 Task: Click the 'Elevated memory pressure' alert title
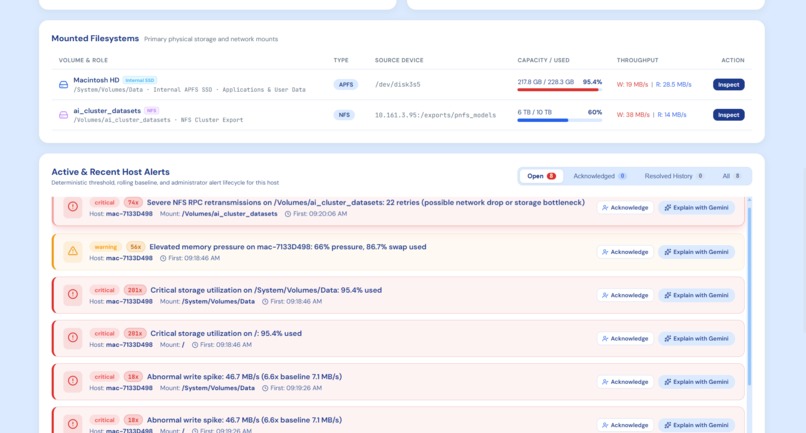288,247
